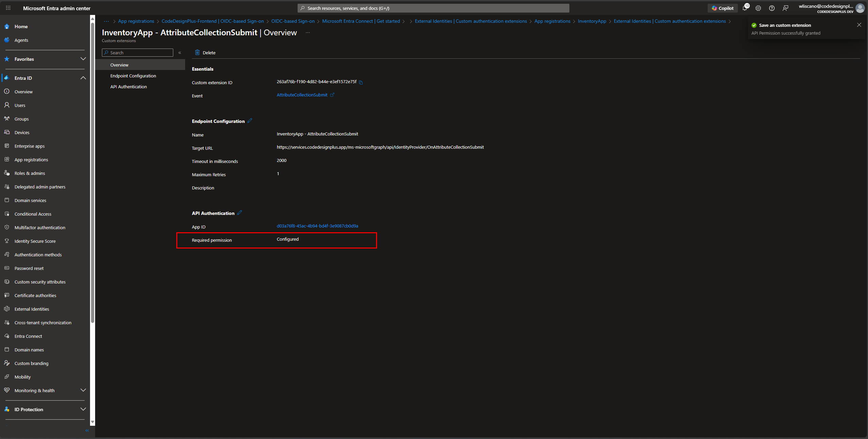This screenshot has width=868, height=439.
Task: Click the blade menu Search box
Action: 138,53
